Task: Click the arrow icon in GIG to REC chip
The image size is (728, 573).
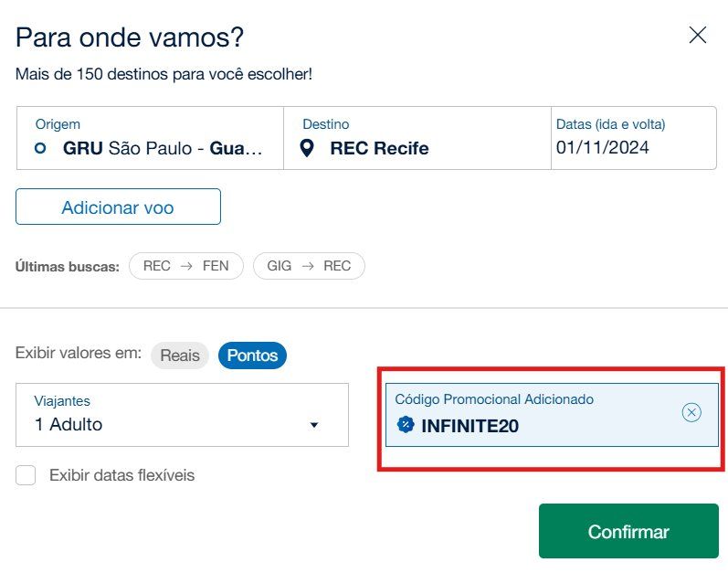Action: [308, 266]
